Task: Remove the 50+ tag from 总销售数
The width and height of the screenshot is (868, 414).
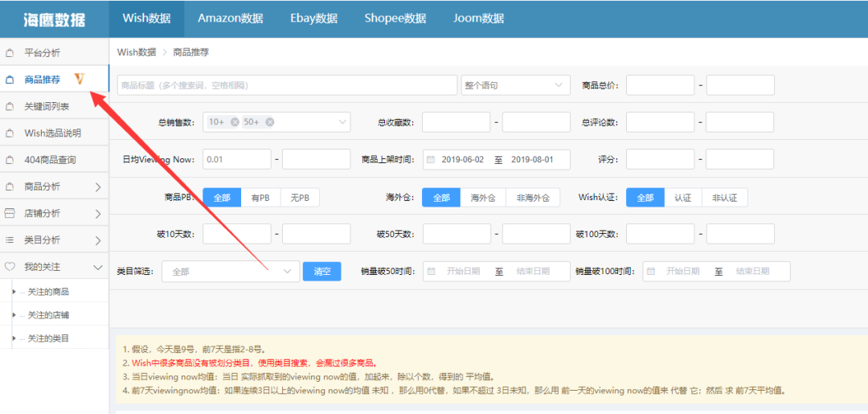Action: tap(269, 122)
